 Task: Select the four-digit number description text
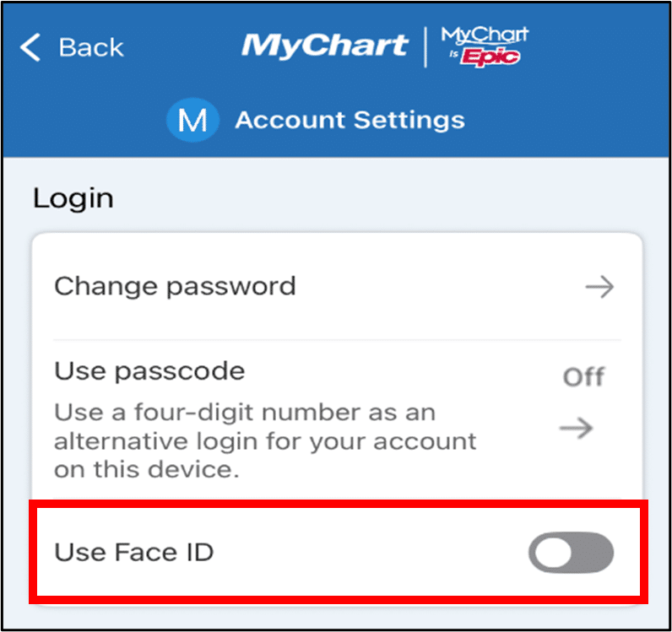(x=265, y=441)
